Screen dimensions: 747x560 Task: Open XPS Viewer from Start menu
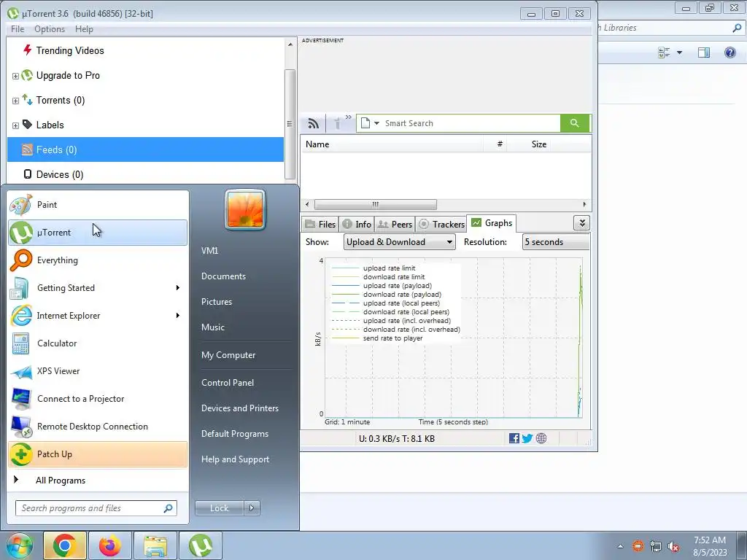tap(98, 371)
